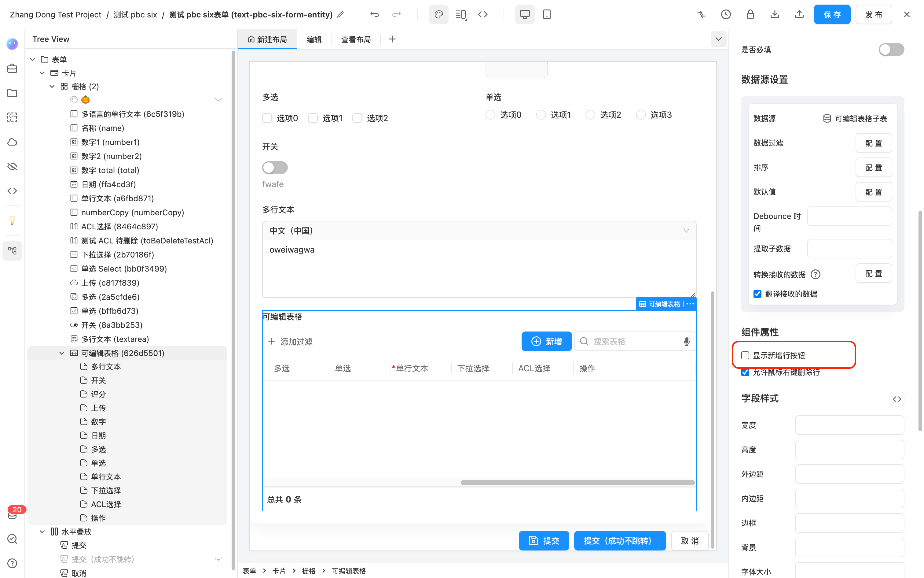Add a new layout tab with plus
Viewport: 924px width, 578px height.
click(392, 39)
